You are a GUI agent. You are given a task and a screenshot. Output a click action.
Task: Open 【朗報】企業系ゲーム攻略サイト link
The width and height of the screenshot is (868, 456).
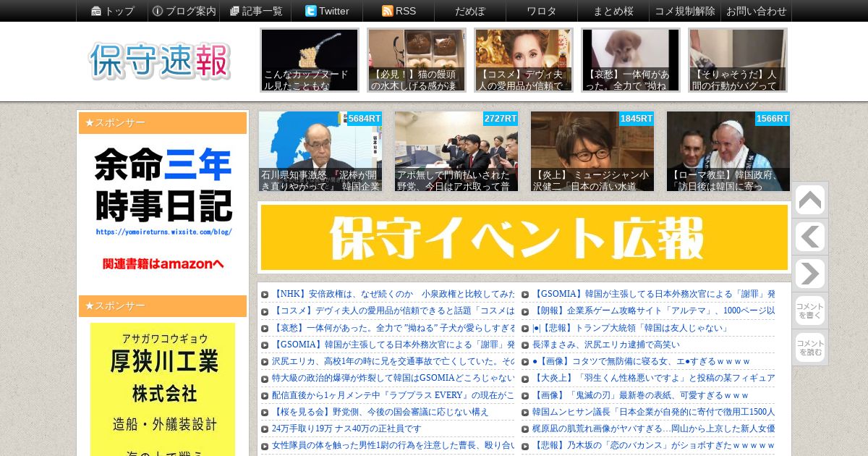click(x=653, y=311)
